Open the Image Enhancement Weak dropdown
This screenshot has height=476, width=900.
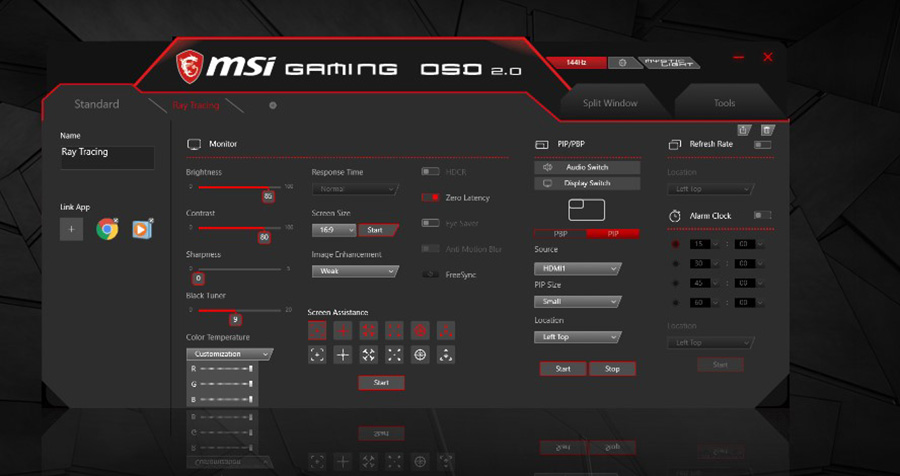pyautogui.click(x=355, y=271)
